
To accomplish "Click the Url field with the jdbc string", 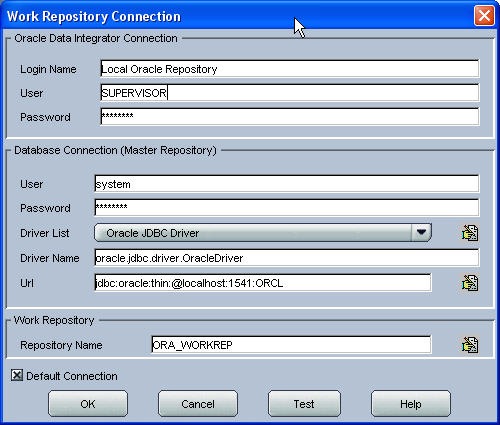I will (x=263, y=283).
